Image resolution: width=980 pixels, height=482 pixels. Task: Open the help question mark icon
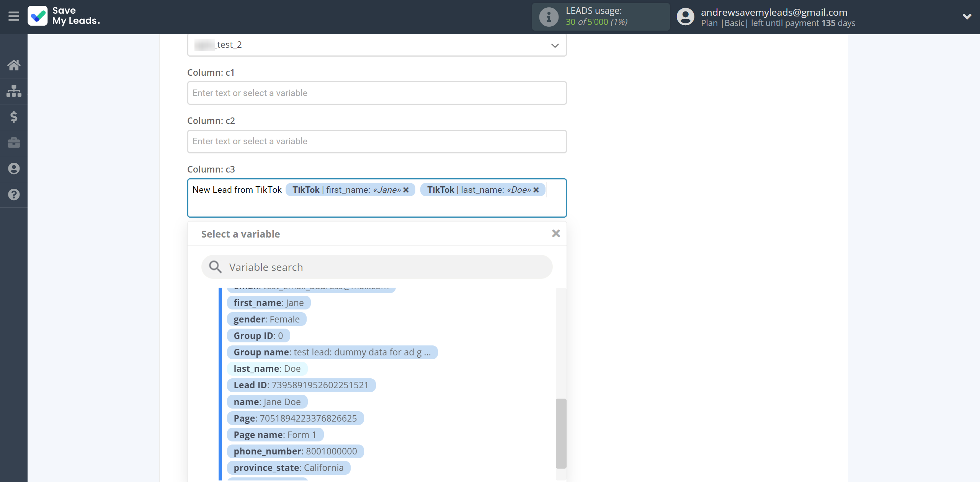point(14,194)
